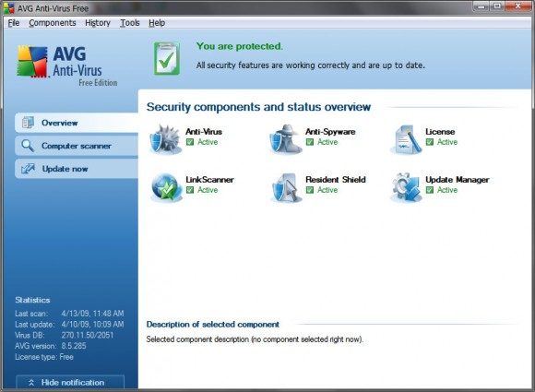This screenshot has height=392, width=535.
Task: Click the LinkScanner Active green checkmark
Action: coord(190,190)
